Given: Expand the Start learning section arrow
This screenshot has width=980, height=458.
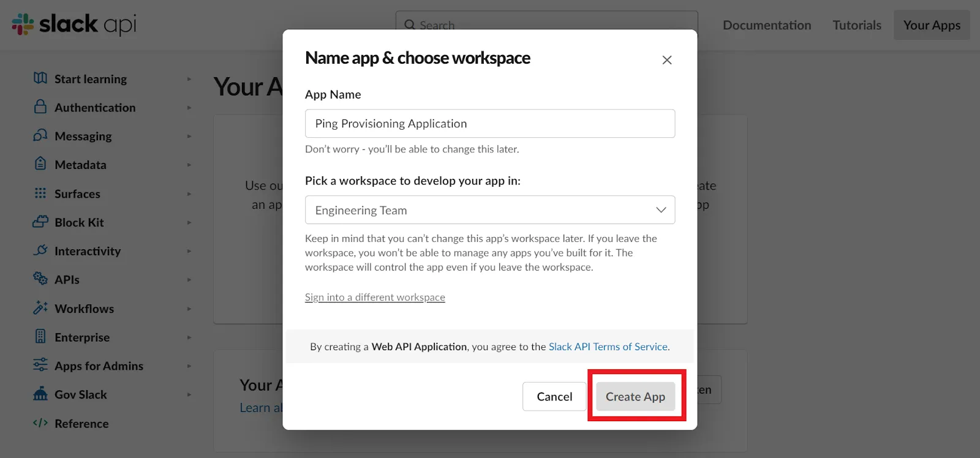Looking at the screenshot, I should click(x=189, y=79).
